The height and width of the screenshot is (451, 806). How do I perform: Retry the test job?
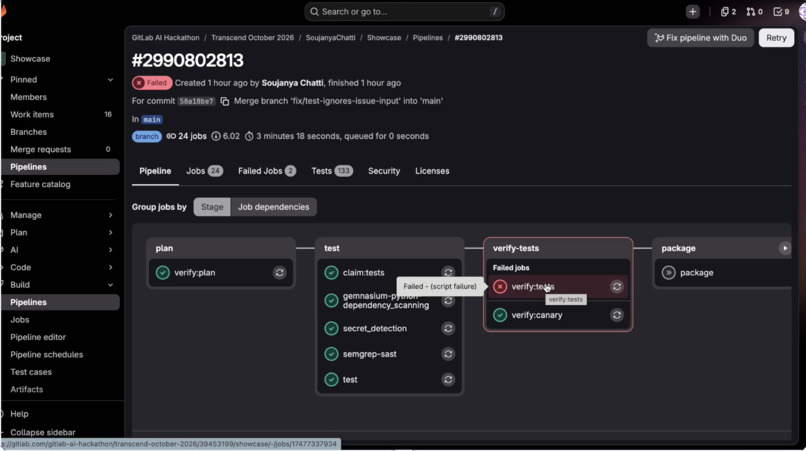point(448,380)
